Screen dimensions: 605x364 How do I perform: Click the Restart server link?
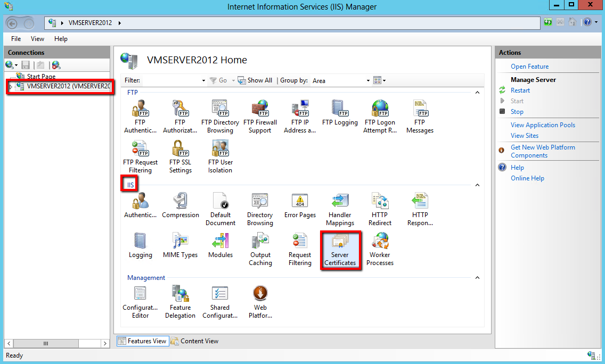(x=520, y=90)
